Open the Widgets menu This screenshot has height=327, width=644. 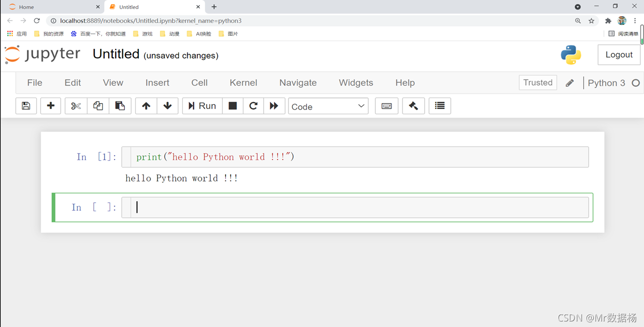coord(356,83)
